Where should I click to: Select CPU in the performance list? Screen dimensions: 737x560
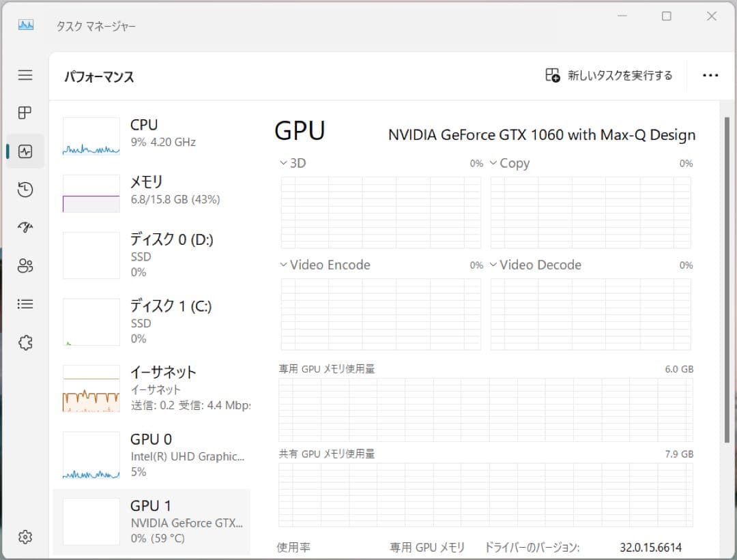pos(151,132)
